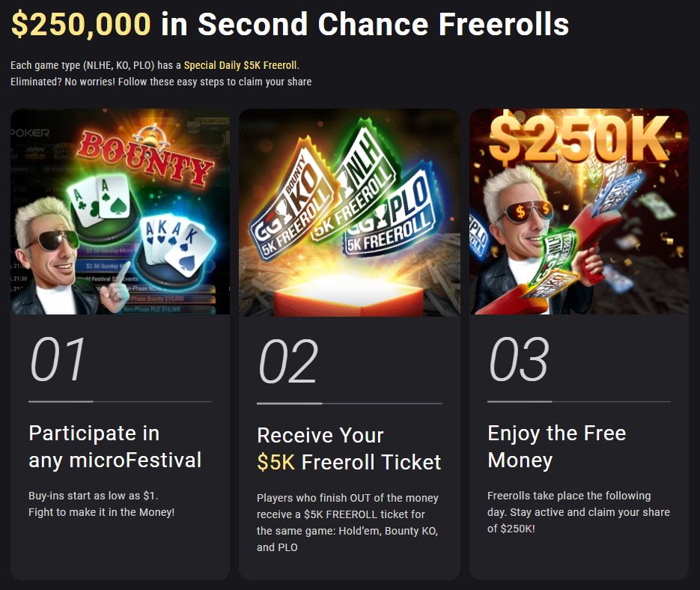
Task: Click the Special Daily $5K Freeroll link
Action: pyautogui.click(x=240, y=65)
